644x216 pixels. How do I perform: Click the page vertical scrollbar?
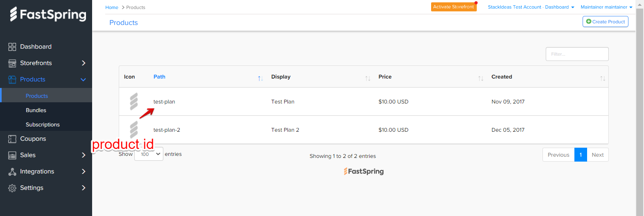point(639,108)
